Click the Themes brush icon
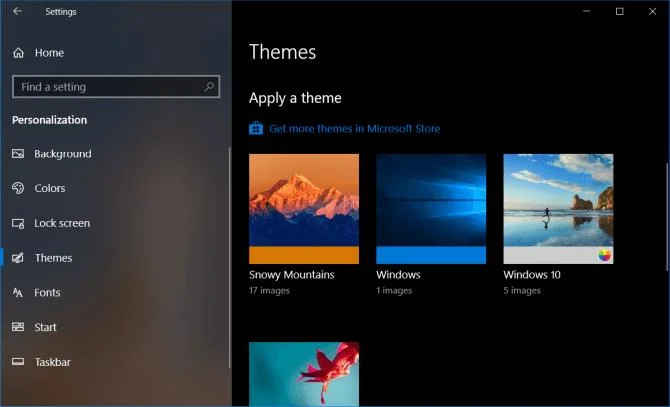This screenshot has height=407, width=670. click(18, 258)
